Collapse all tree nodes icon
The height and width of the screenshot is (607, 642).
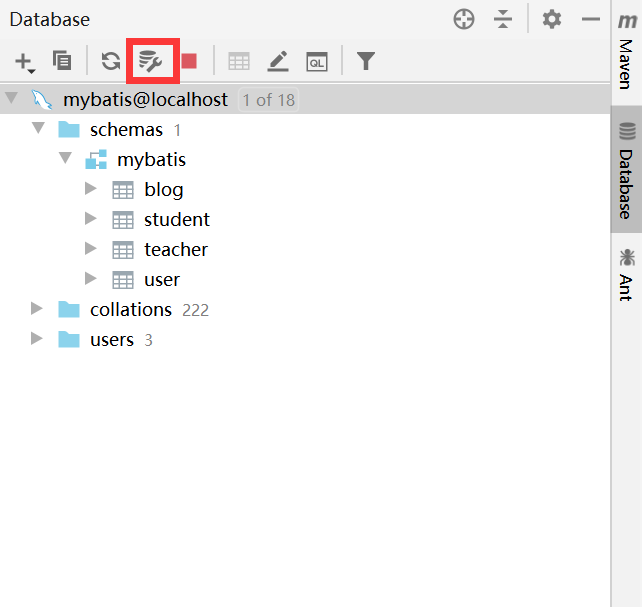pyautogui.click(x=503, y=19)
